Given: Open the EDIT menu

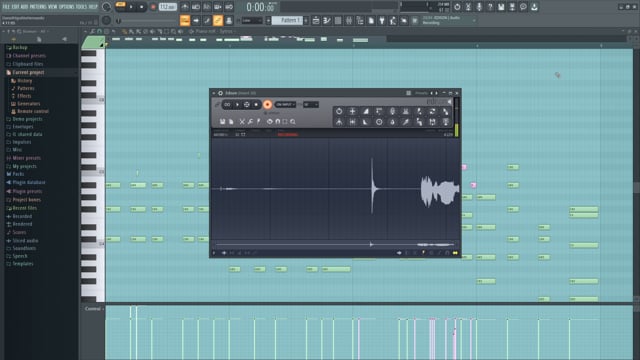Looking at the screenshot, I should tap(15, 7).
